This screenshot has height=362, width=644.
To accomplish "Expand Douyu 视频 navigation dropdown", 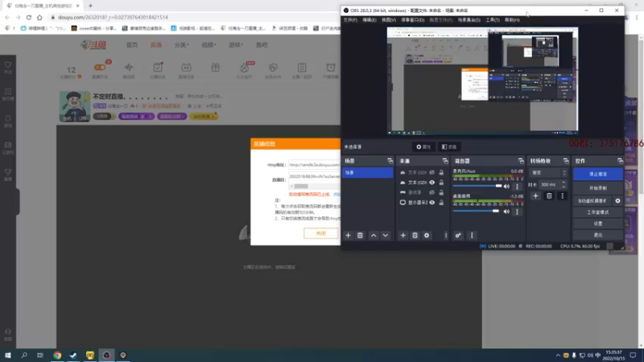I will (208, 45).
